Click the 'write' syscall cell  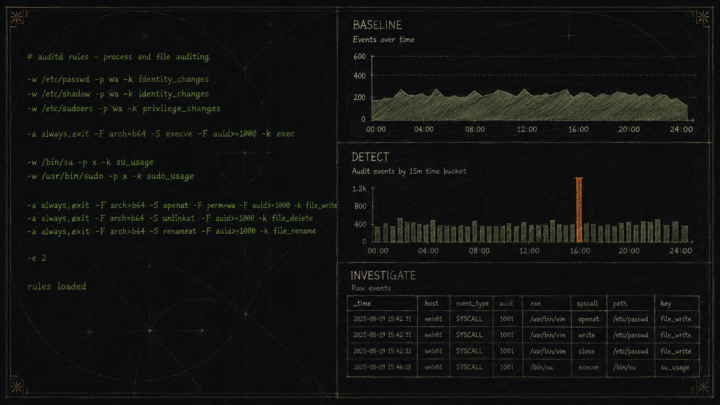point(586,335)
